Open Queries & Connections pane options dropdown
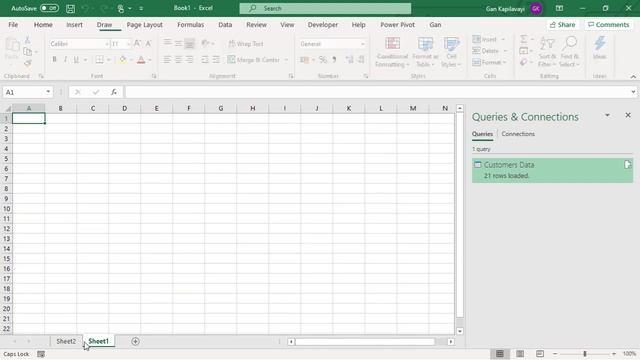The image size is (640, 360). point(607,116)
